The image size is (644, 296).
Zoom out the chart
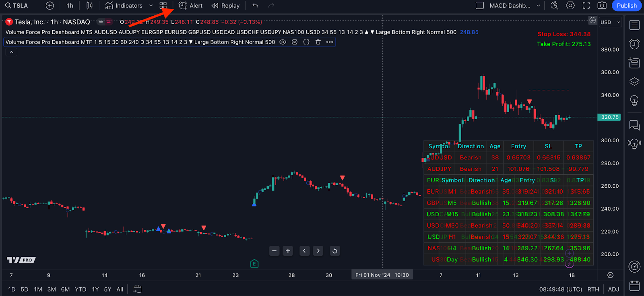coord(275,251)
